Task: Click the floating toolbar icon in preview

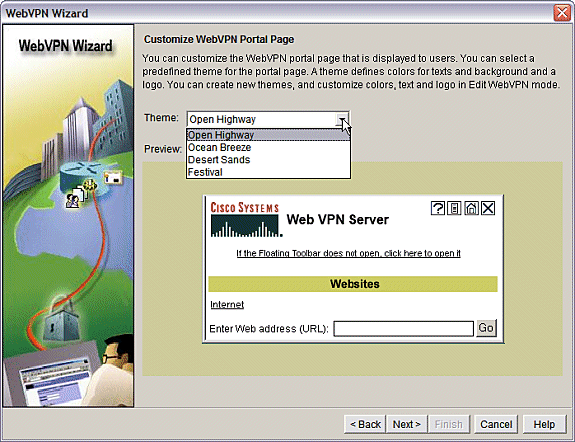Action: 454,208
